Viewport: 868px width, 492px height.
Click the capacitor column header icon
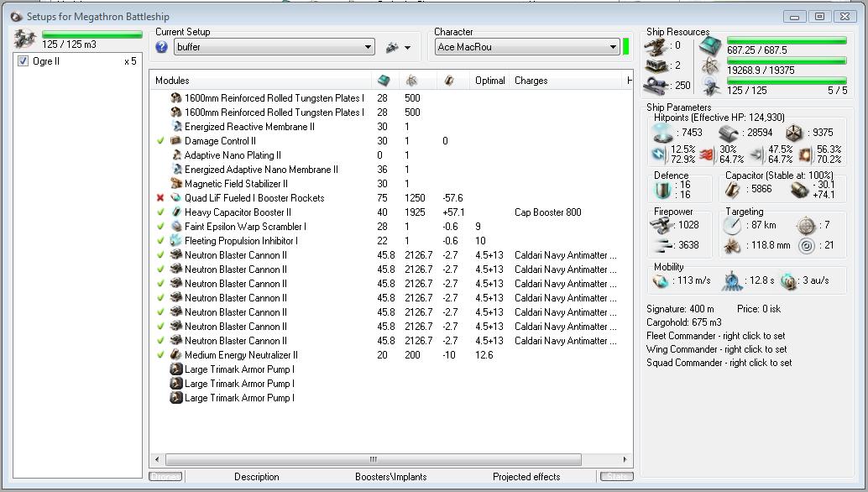449,81
